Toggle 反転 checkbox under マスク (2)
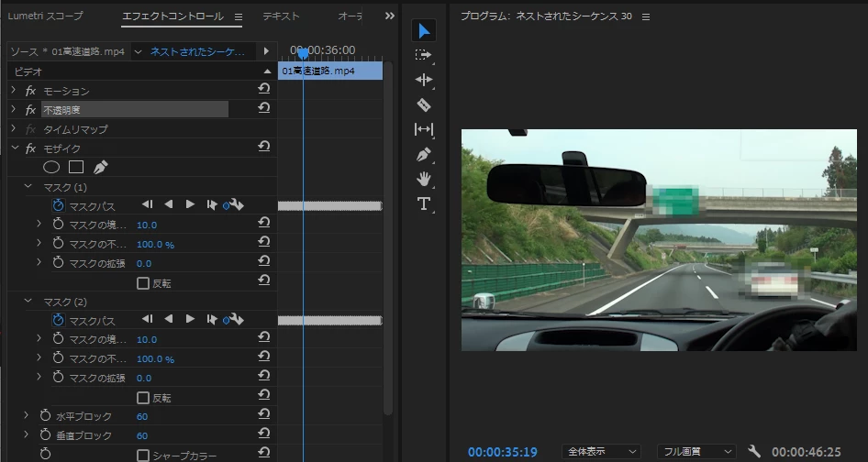 [143, 398]
